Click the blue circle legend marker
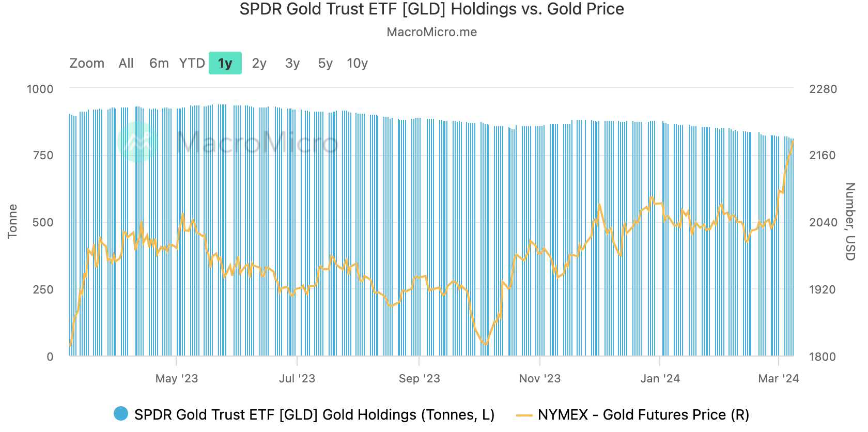The height and width of the screenshot is (432, 868). [121, 414]
